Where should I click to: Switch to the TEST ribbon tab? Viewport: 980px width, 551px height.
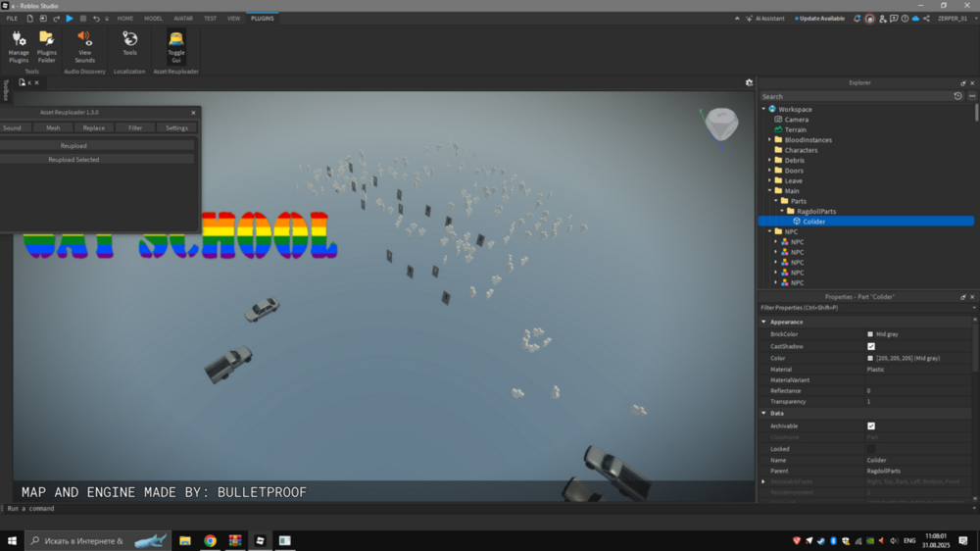coord(210,19)
